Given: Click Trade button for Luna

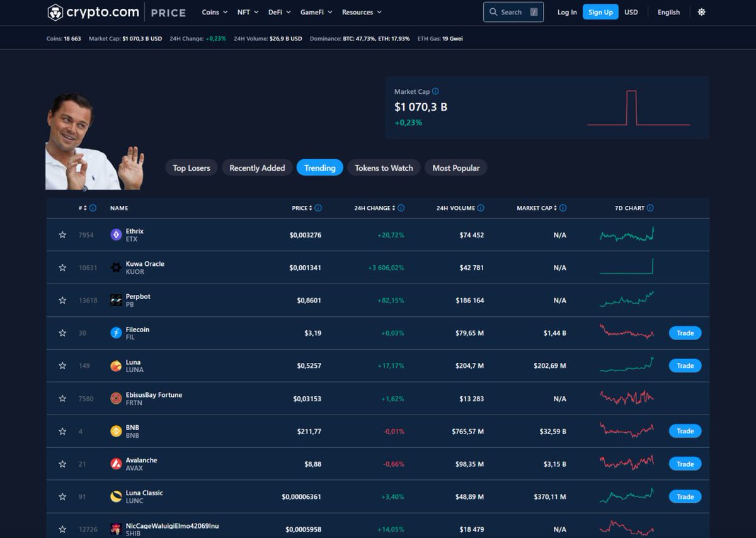Looking at the screenshot, I should (685, 366).
